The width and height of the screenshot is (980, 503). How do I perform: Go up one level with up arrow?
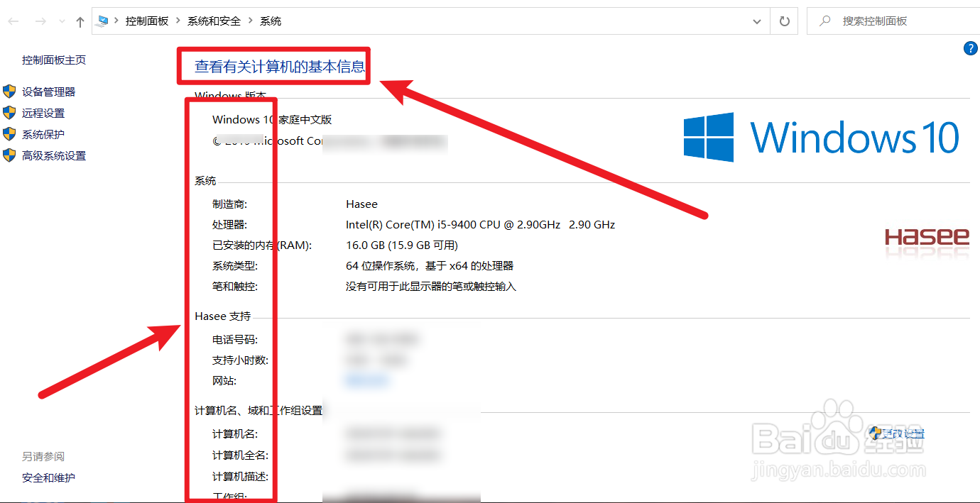click(x=80, y=22)
